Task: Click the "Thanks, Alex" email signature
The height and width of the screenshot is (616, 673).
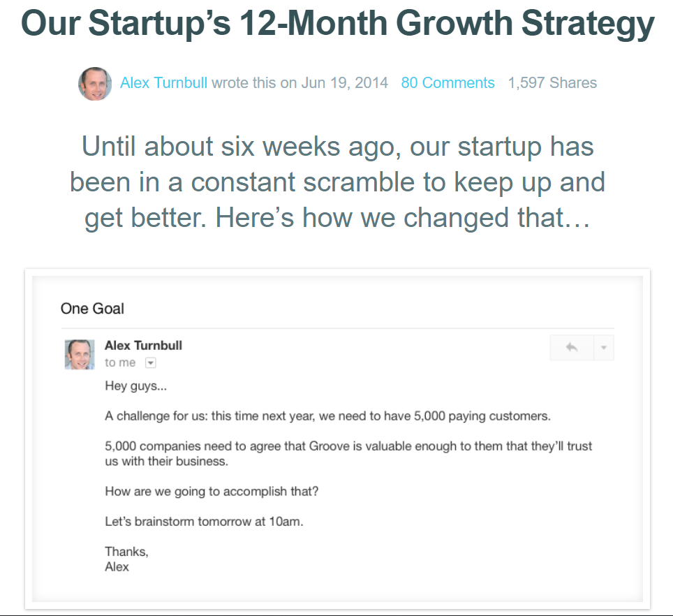Action: pos(126,559)
